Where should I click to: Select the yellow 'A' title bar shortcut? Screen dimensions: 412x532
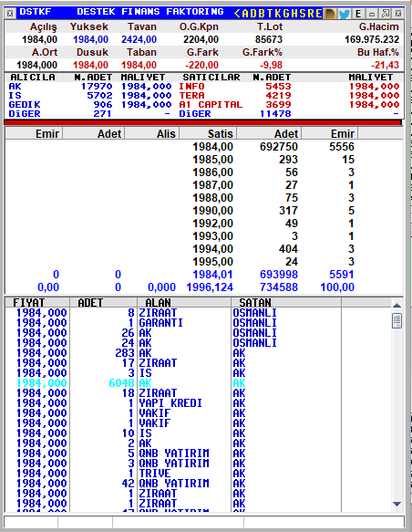[245, 14]
